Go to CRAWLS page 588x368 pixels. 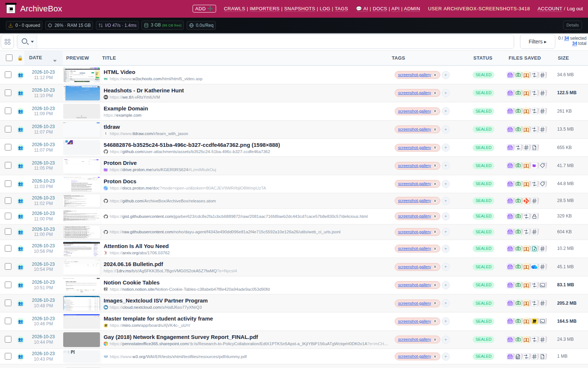tap(234, 9)
